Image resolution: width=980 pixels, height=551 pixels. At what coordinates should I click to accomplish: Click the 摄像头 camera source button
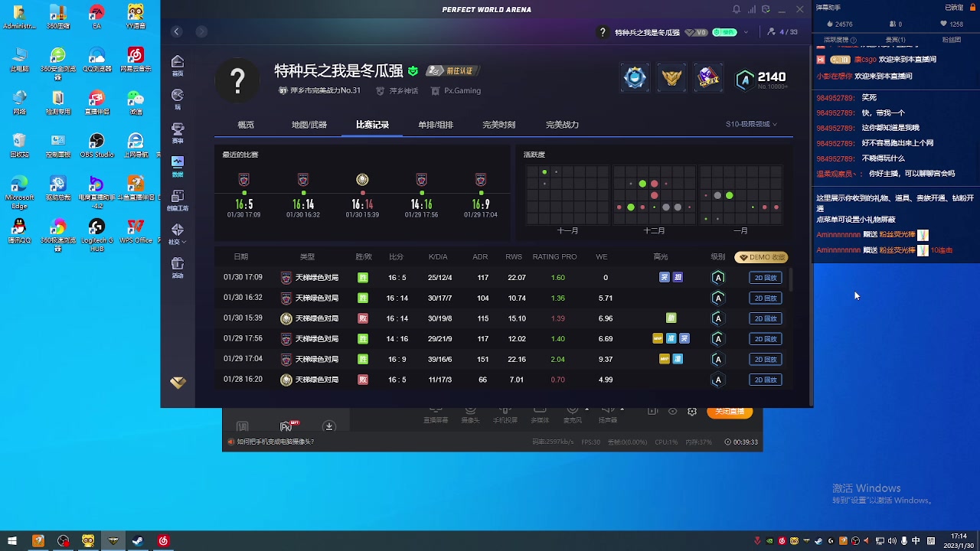[x=470, y=414]
